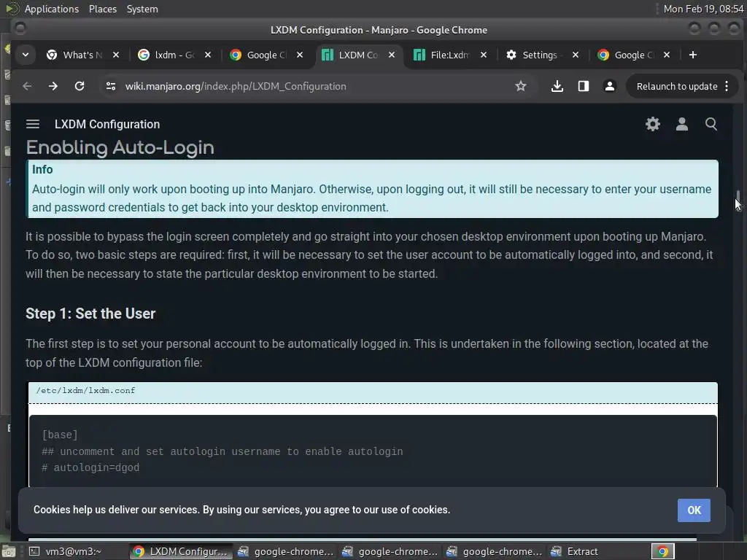Open the Chrome downloads icon
This screenshot has width=747, height=560.
tap(557, 86)
